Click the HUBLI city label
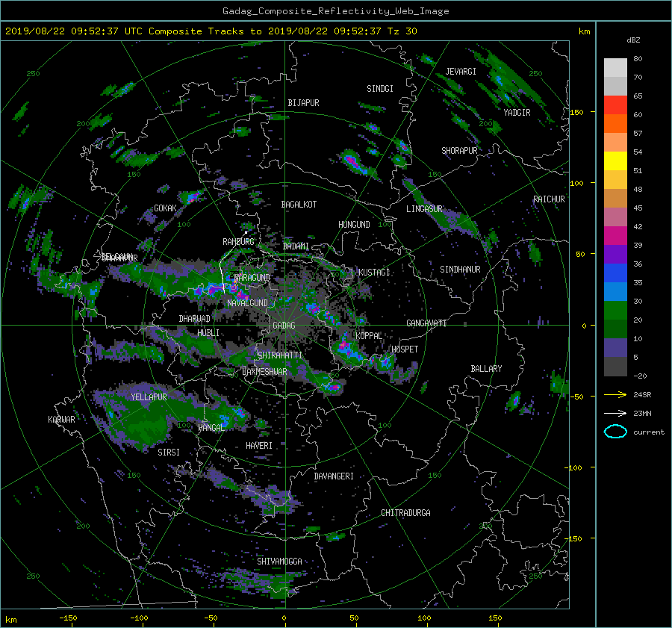Viewport: 672px width, 628px height. [x=208, y=333]
